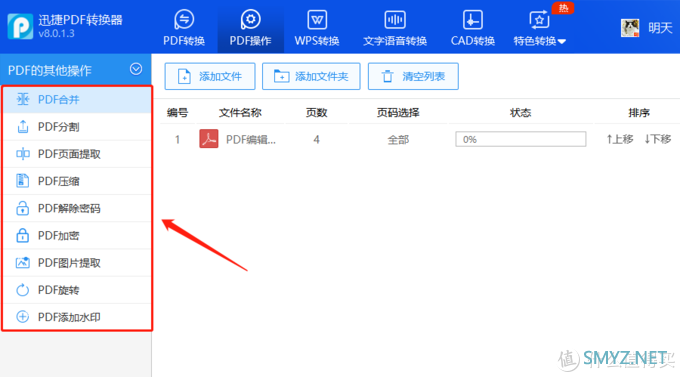Click the 页数 column header
This screenshot has width=680, height=377.
(x=316, y=113)
